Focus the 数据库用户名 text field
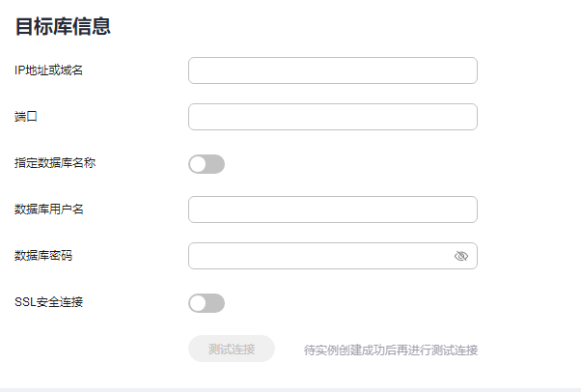Image resolution: width=581 pixels, height=392 pixels. pos(333,210)
